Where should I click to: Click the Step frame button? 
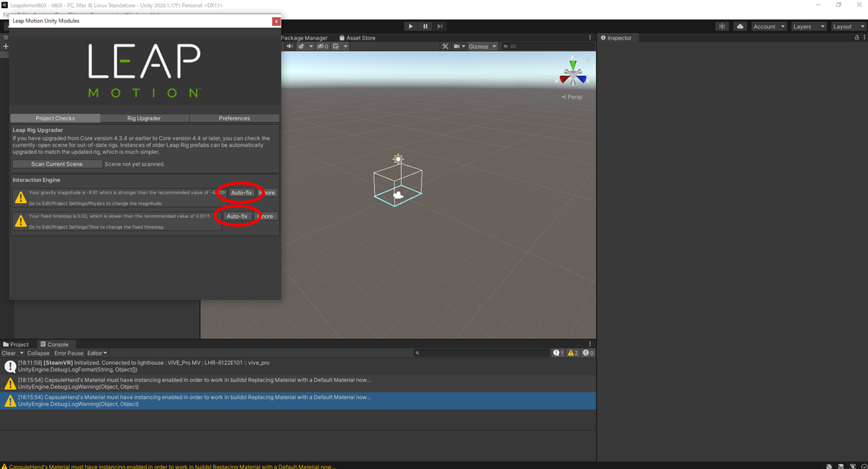click(x=440, y=27)
